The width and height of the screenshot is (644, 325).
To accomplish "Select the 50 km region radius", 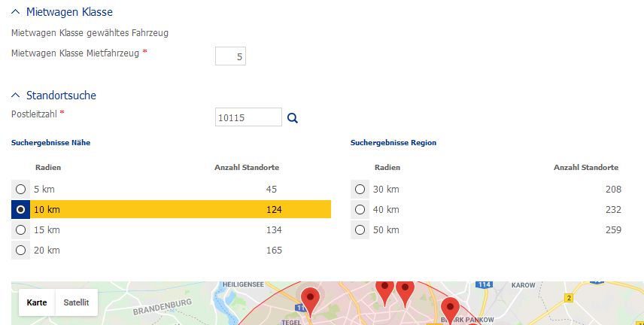I will [x=360, y=229].
